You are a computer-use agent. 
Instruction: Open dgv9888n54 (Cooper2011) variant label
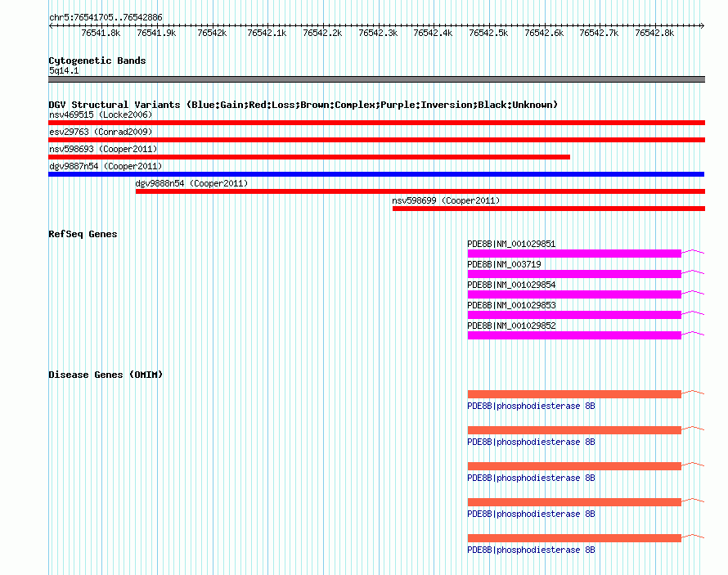point(191,183)
